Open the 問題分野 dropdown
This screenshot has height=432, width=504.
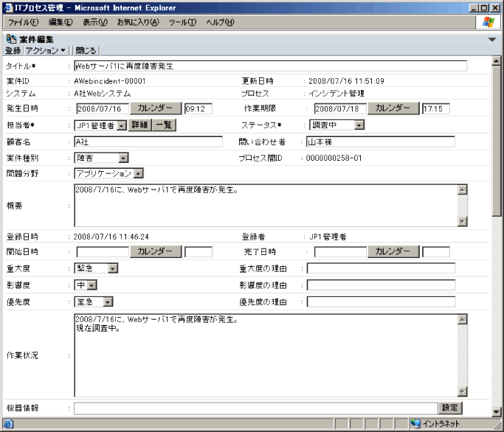tap(108, 173)
